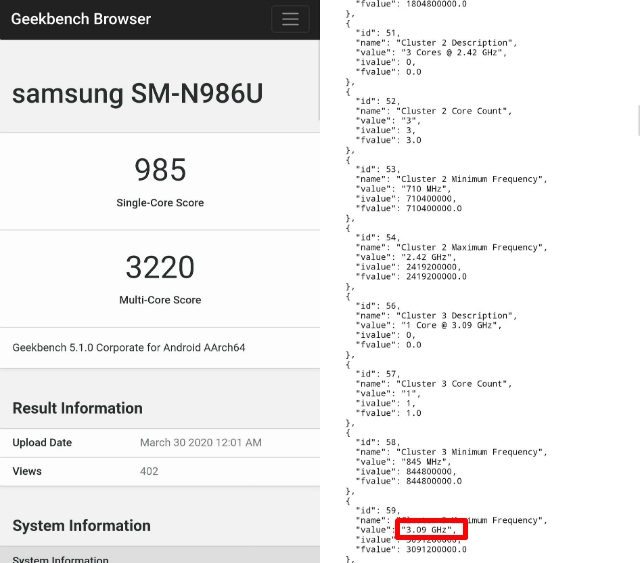Click the Multi-Core Score label
640x563 pixels.
point(160,300)
